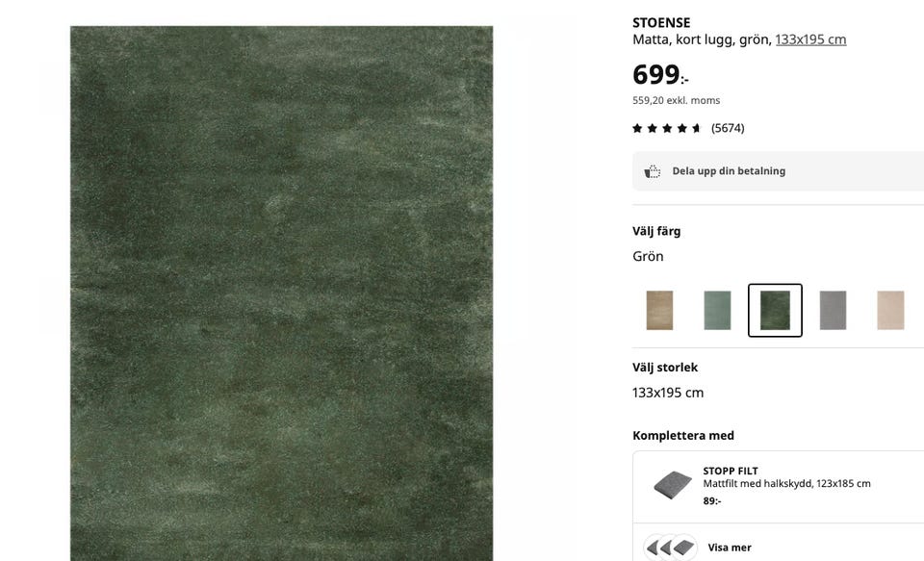Open the 133x195 cm size link

(x=810, y=39)
